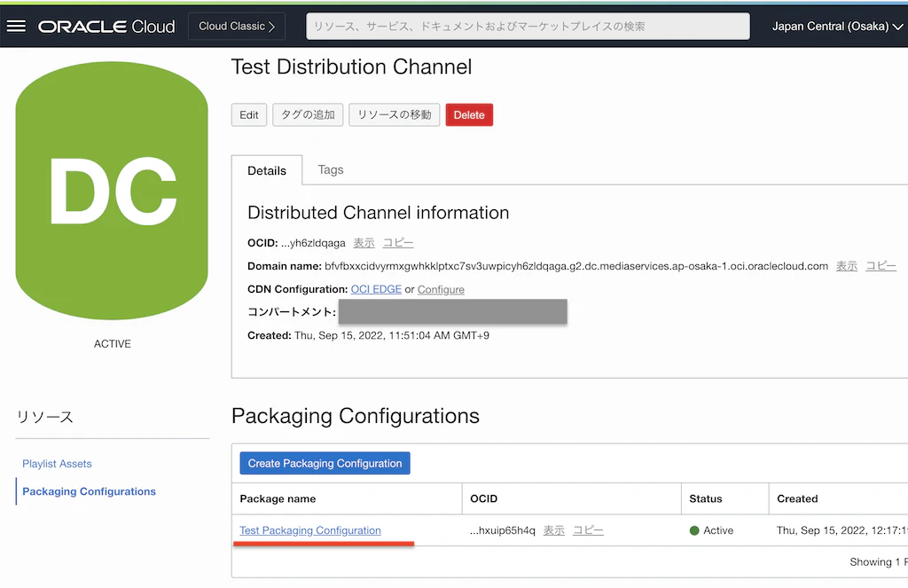Screen dimensions: 908x588
Task: Click the リソースの移動 button
Action: click(x=395, y=114)
